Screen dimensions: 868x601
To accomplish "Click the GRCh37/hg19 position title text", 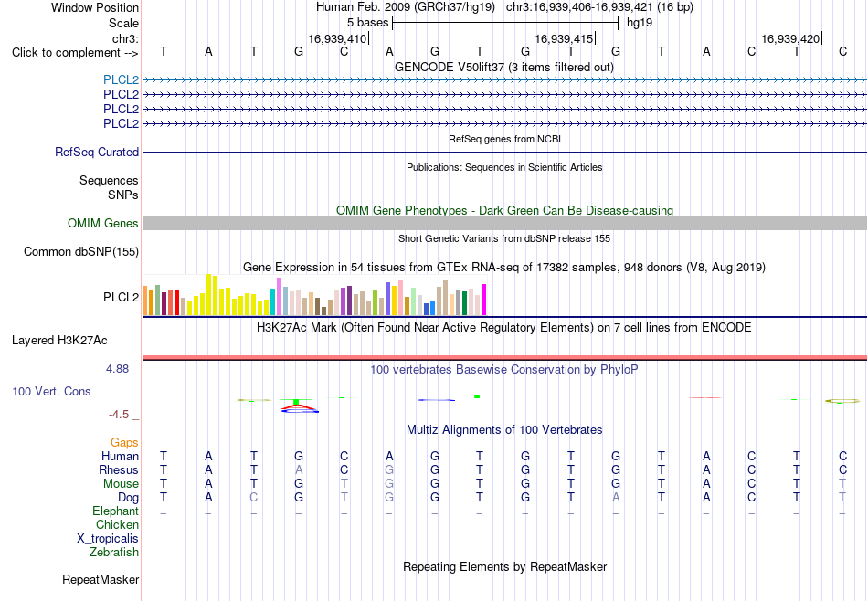I will coord(504,7).
